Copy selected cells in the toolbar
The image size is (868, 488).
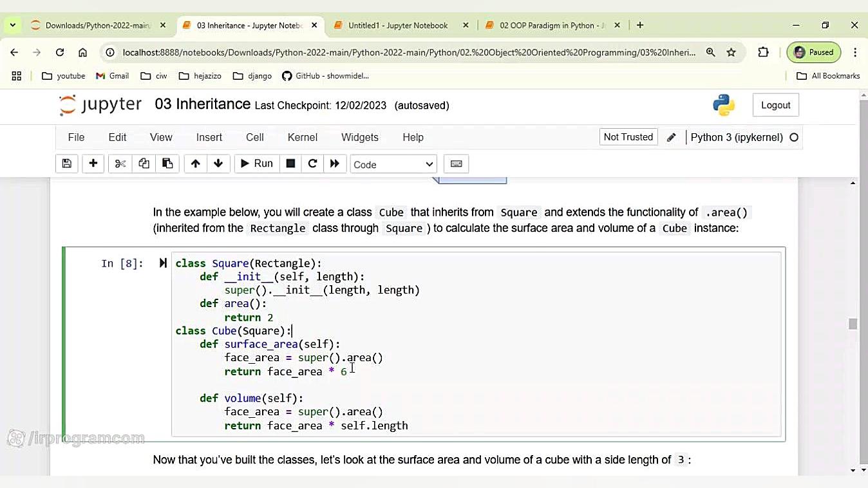coord(144,164)
